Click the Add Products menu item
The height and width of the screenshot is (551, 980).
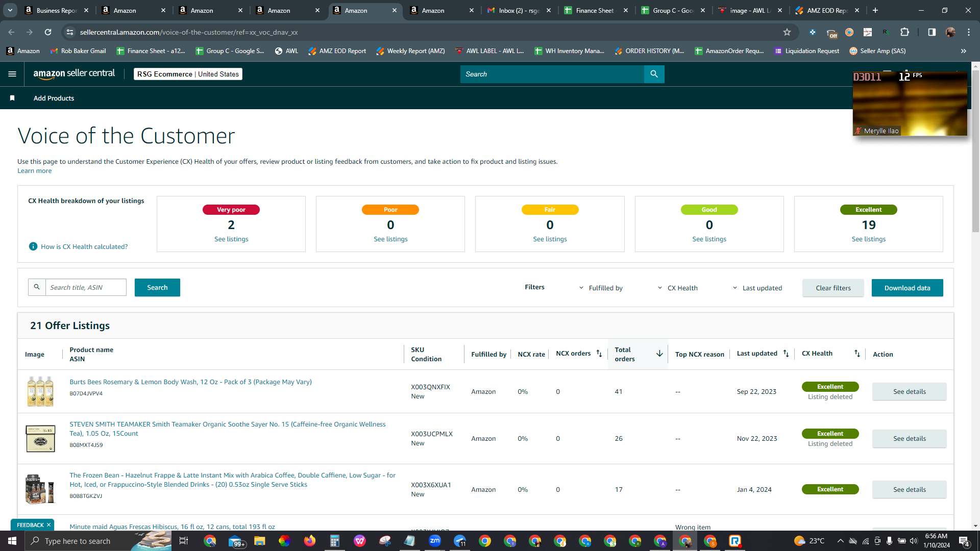coord(54,98)
